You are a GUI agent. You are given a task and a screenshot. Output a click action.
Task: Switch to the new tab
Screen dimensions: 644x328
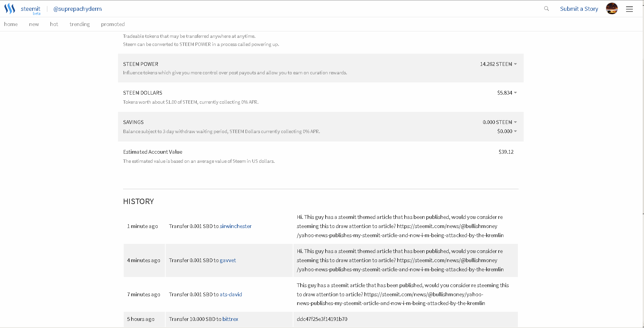[x=34, y=24]
